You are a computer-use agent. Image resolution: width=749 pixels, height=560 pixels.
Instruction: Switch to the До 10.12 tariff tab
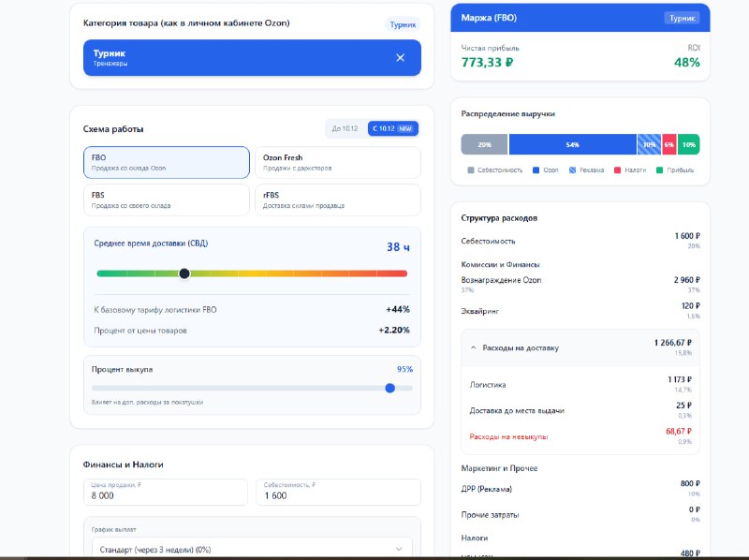tap(345, 128)
